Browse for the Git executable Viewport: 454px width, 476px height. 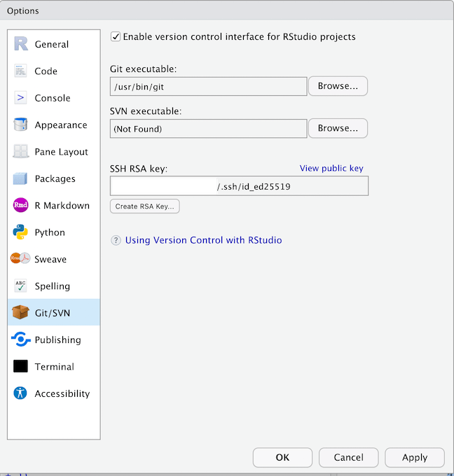[338, 86]
